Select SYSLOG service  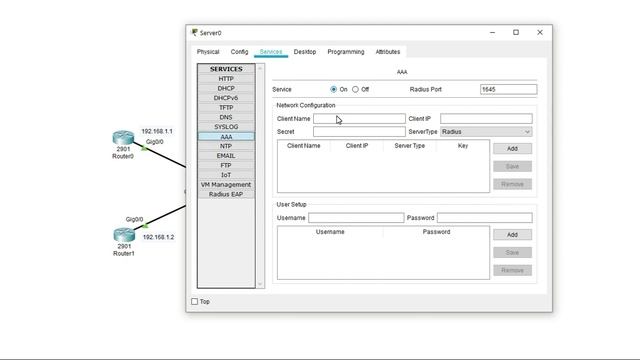(226, 127)
